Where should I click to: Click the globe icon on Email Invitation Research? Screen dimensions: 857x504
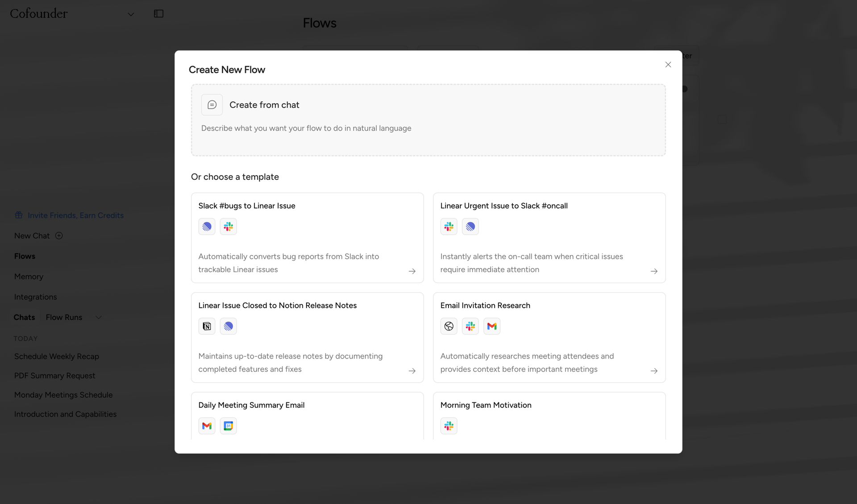click(449, 326)
